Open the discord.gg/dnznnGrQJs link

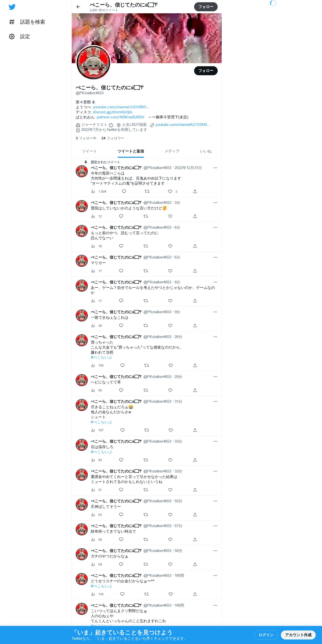pyautogui.click(x=113, y=112)
